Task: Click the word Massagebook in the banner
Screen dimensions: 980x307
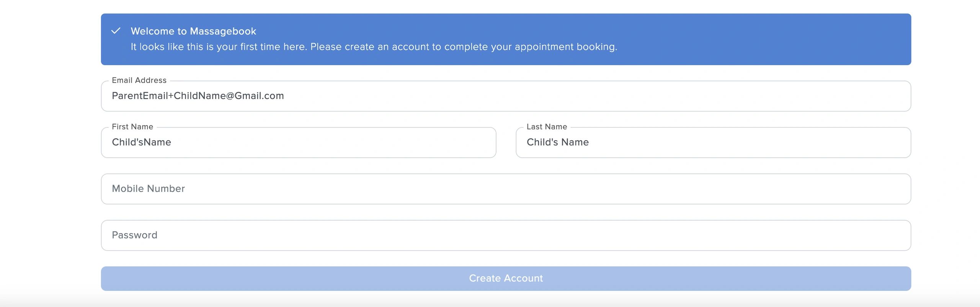Action: (223, 31)
